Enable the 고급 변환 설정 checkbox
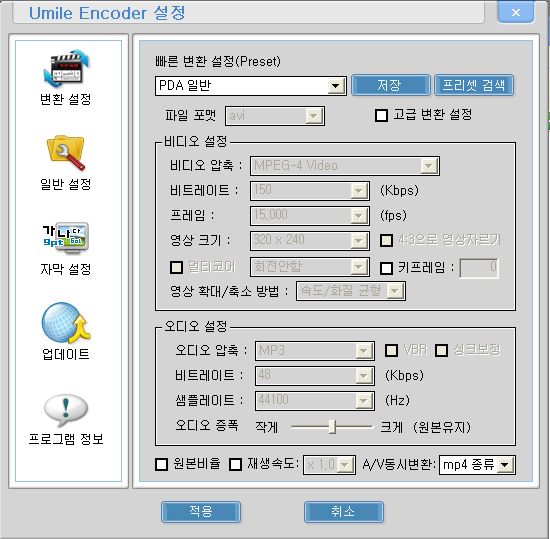This screenshot has height=539, width=550. pyautogui.click(x=381, y=115)
